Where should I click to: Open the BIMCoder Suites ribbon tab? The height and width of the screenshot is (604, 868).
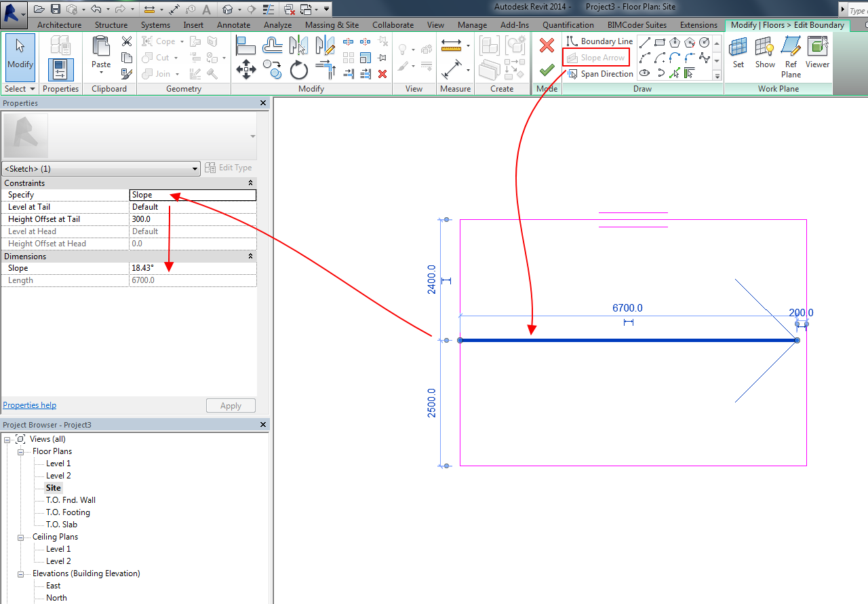[x=637, y=25]
